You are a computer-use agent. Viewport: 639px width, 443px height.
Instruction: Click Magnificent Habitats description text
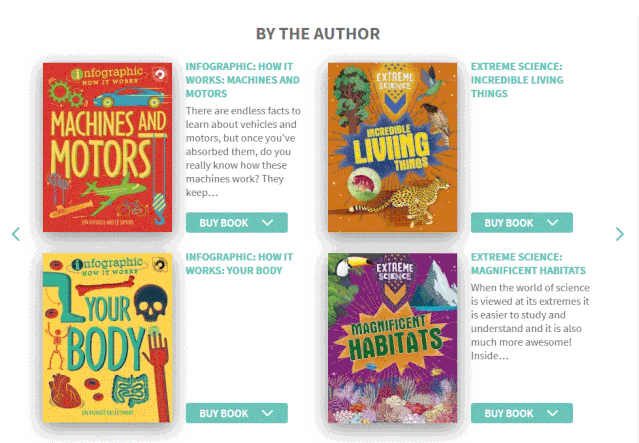pos(530,322)
